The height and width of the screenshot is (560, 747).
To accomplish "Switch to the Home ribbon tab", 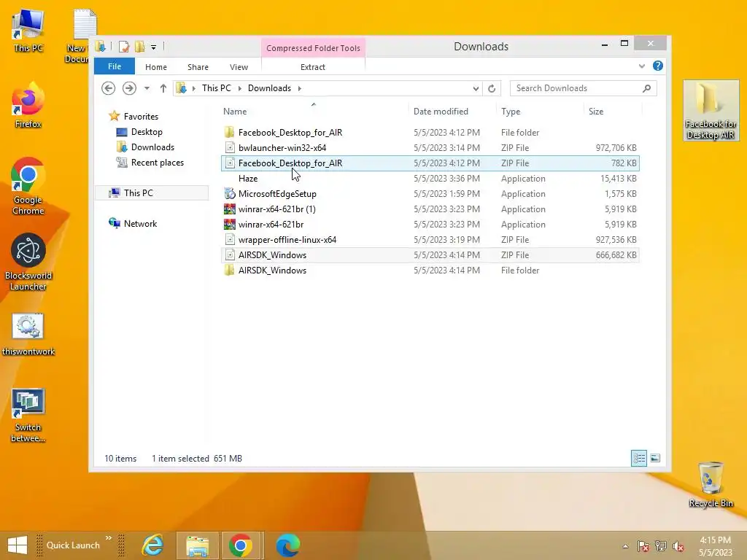I will point(156,67).
